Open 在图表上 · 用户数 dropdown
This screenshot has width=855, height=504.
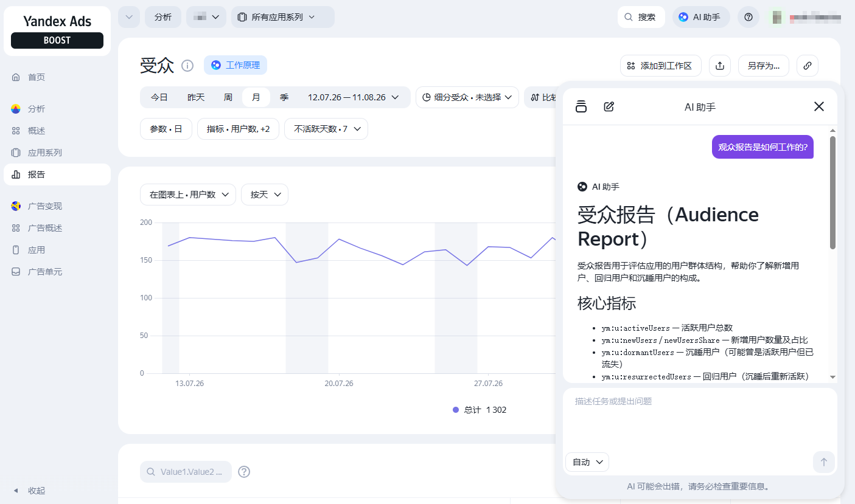tap(188, 195)
